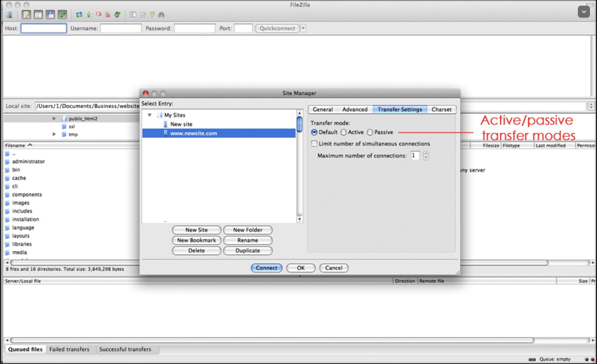Open the Failed transfers tab
Viewport: 597px width, 364px height.
pyautogui.click(x=69, y=349)
